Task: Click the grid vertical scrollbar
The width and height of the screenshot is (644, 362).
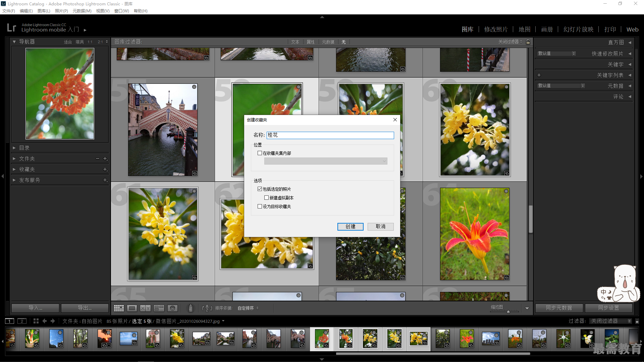Action: click(x=531, y=219)
